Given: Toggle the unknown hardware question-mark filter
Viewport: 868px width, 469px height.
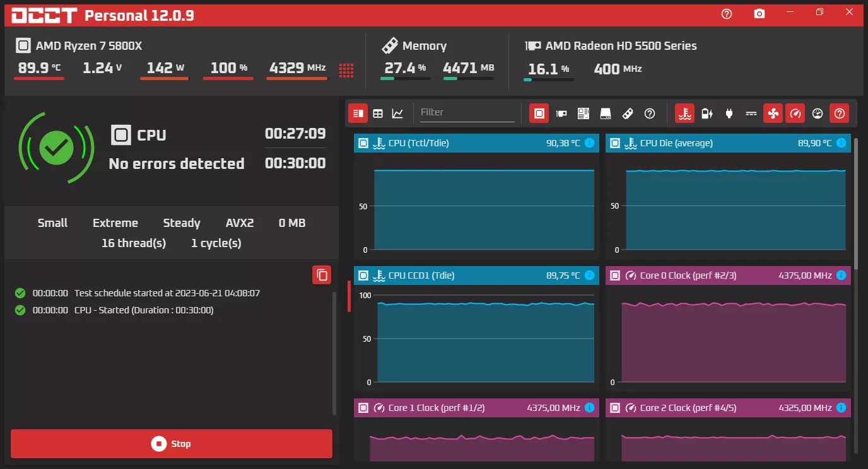Looking at the screenshot, I should [650, 113].
